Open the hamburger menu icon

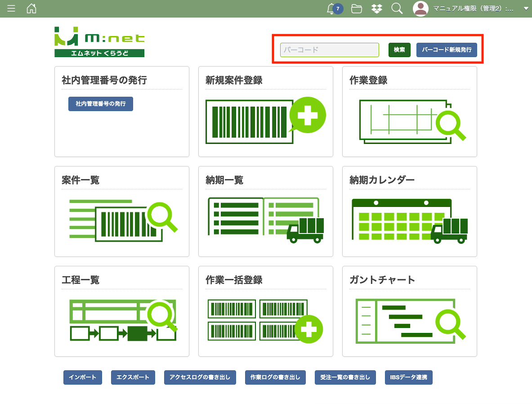[11, 9]
